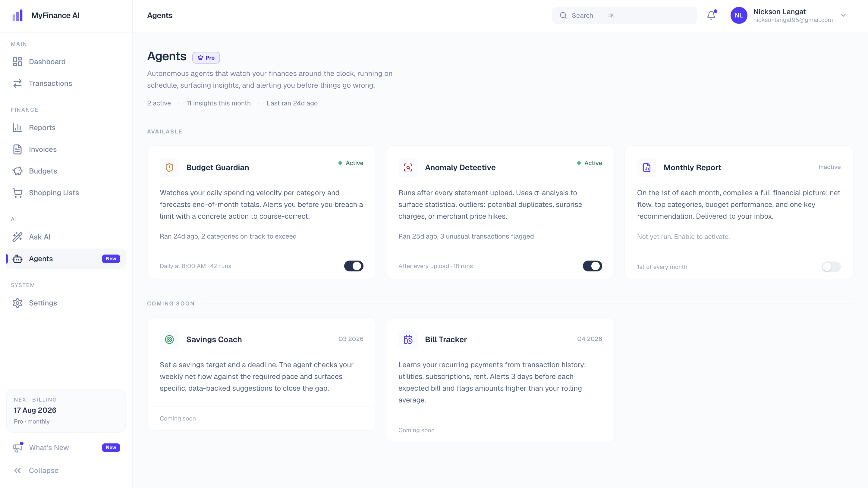868x488 pixels.
Task: Click the search magnifier icon
Action: coord(563,15)
